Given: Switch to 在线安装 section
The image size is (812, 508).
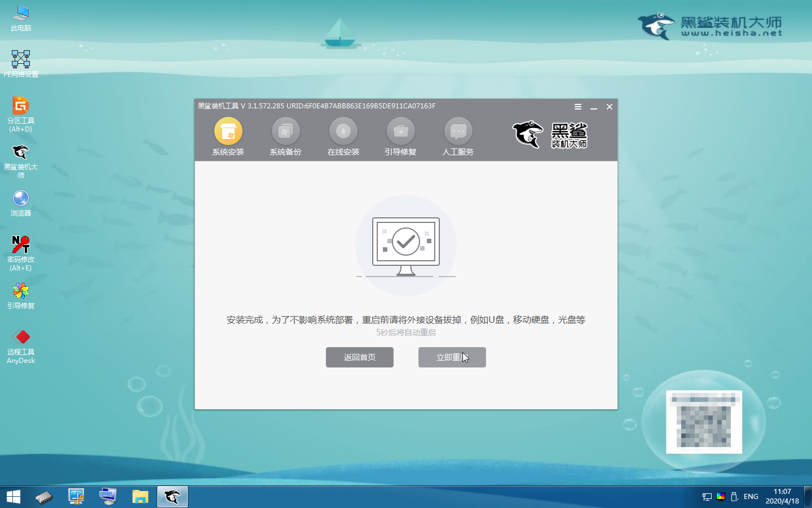Looking at the screenshot, I should coord(343,137).
